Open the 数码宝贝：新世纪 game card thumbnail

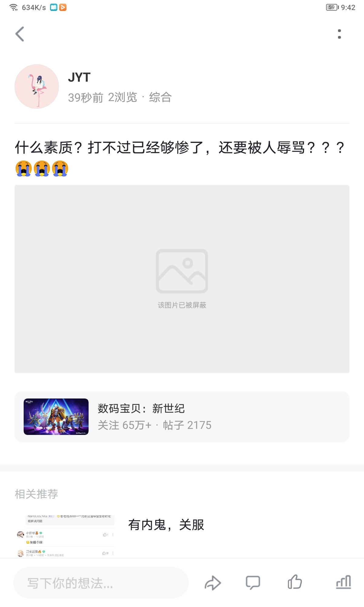coord(56,416)
